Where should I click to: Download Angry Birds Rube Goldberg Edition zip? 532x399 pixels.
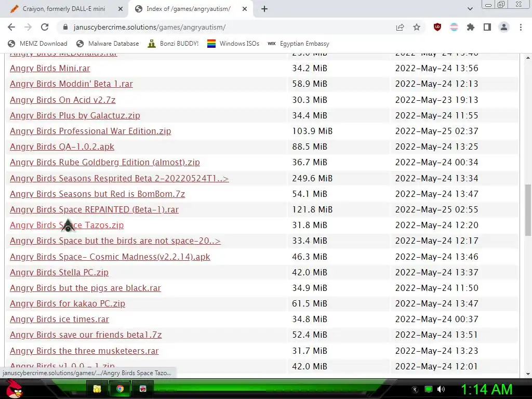point(105,162)
